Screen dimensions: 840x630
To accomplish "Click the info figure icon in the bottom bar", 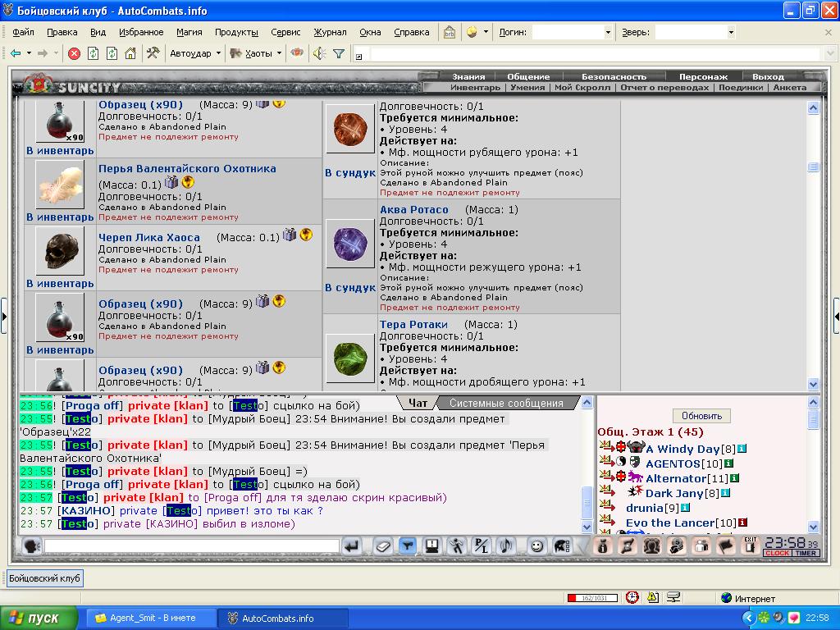I will click(603, 546).
